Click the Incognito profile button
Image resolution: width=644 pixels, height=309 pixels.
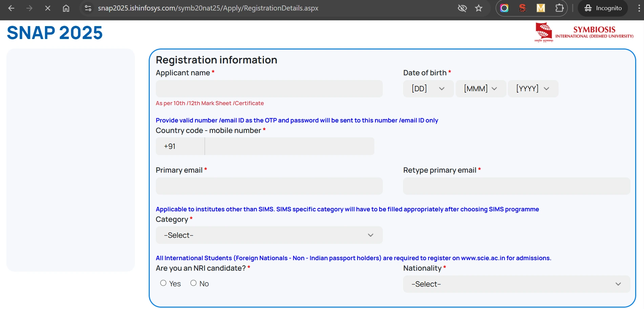coord(603,8)
